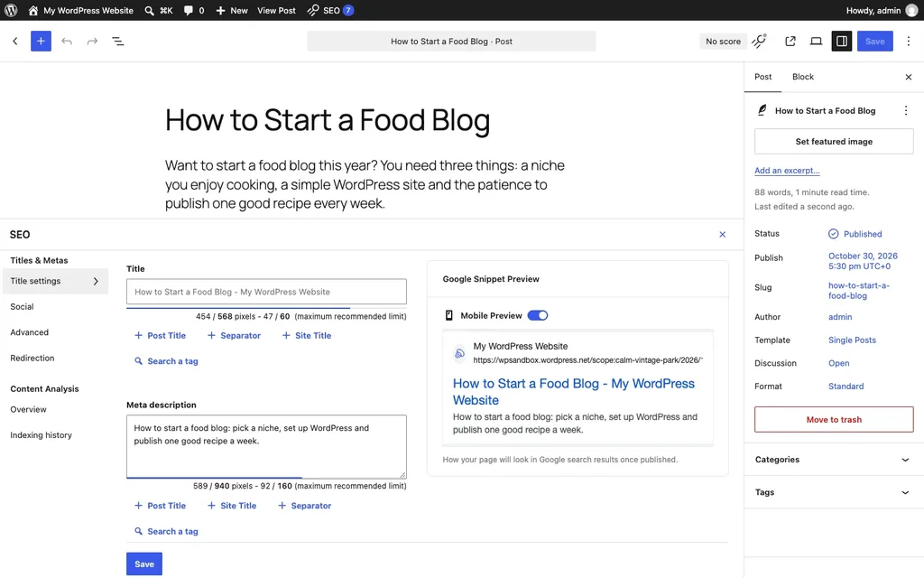924x578 pixels.
Task: Click View Post in admin bar
Action: [x=276, y=10]
